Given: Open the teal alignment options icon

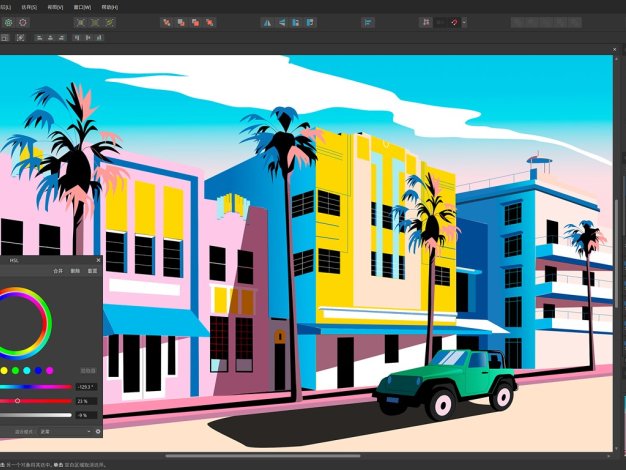Looking at the screenshot, I should (x=368, y=23).
